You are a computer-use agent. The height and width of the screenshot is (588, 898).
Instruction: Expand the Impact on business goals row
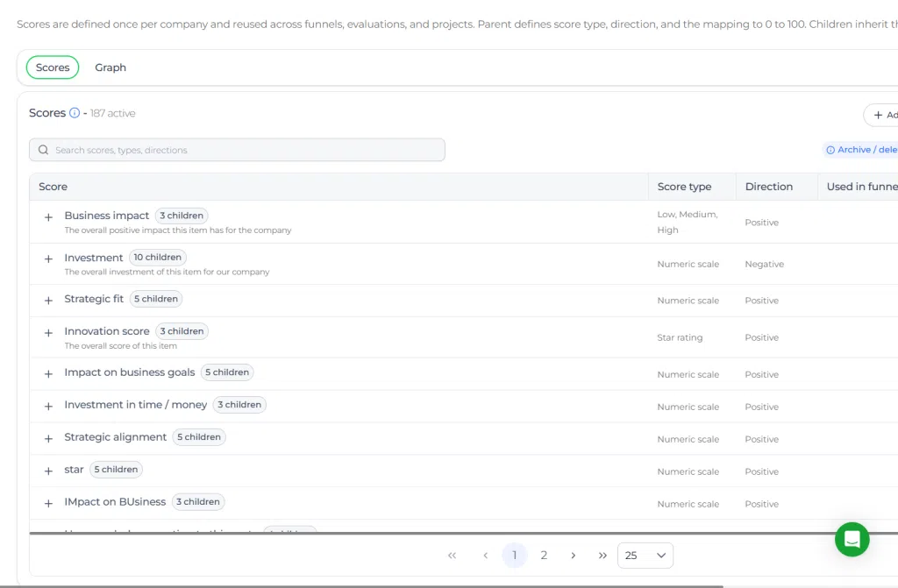(49, 374)
